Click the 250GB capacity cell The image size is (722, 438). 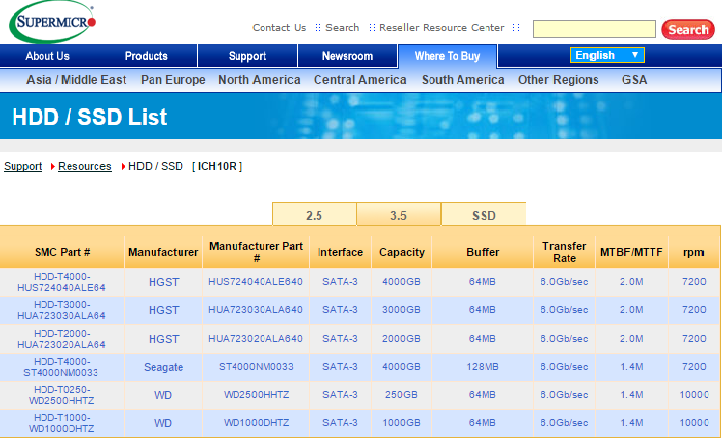click(x=402, y=395)
